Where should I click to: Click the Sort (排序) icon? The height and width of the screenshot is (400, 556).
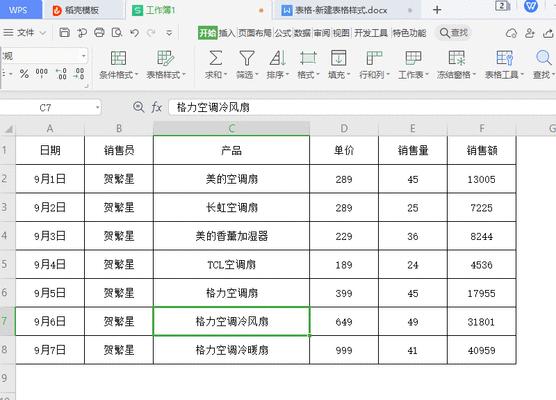[x=278, y=58]
